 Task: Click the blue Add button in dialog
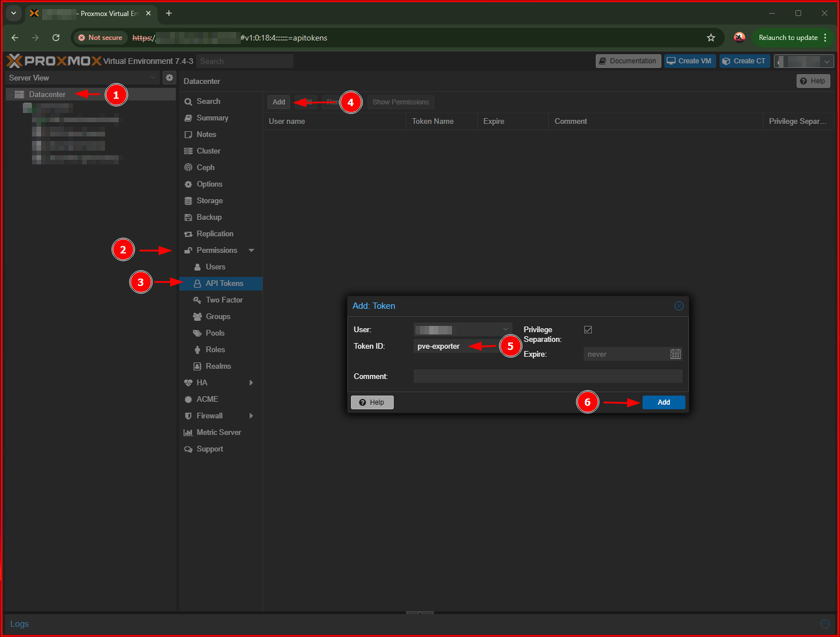tap(664, 402)
